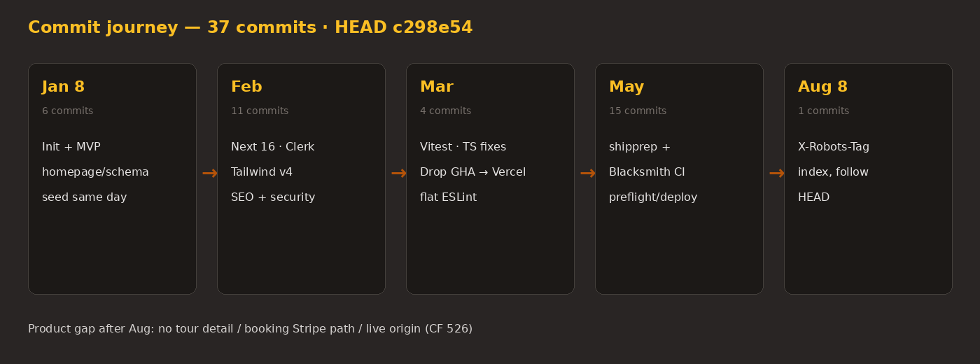Click the arrow between Feb and Mar cards
The height and width of the screenshot is (364, 980).
398,173
